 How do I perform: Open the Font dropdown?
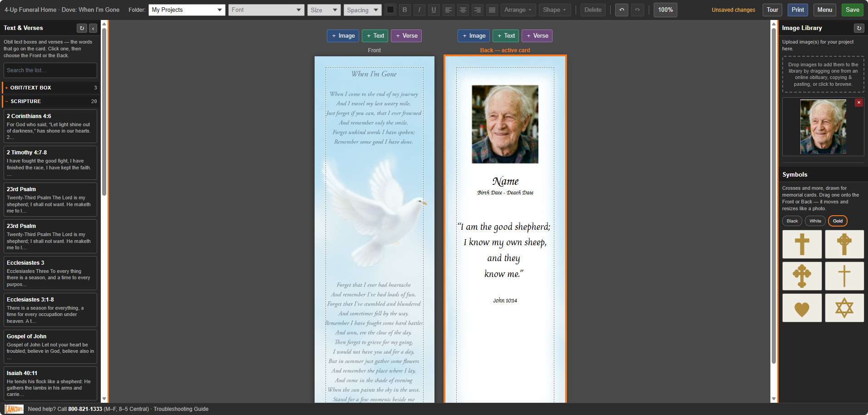point(266,10)
